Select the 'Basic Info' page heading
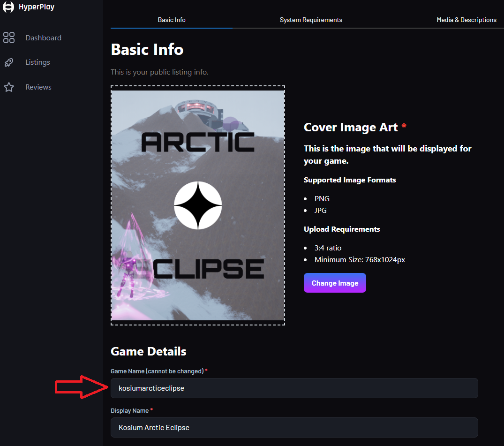Viewport: 504px width, 446px height. pyautogui.click(x=147, y=50)
